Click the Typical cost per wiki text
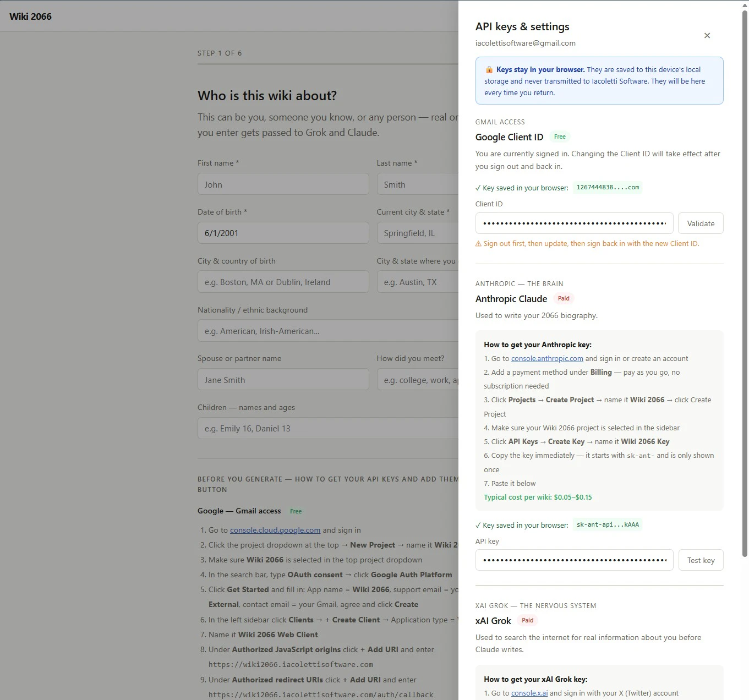This screenshot has width=749, height=700. point(538,497)
